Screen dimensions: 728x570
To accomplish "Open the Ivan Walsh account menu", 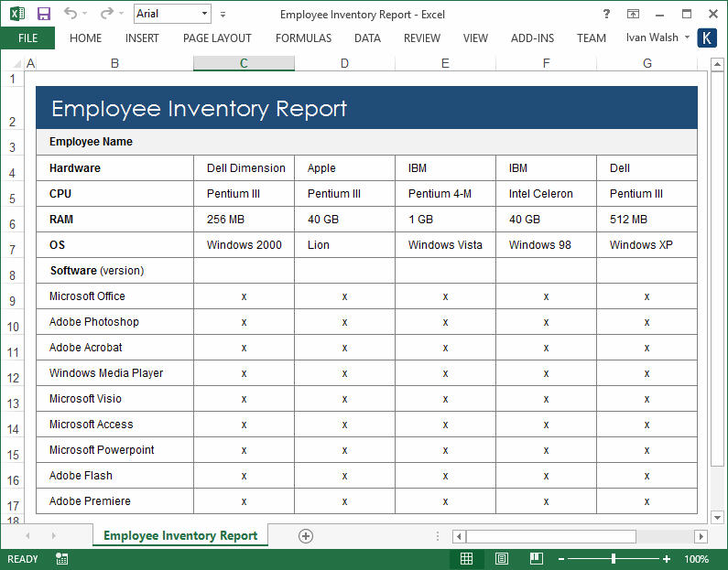I will (657, 38).
